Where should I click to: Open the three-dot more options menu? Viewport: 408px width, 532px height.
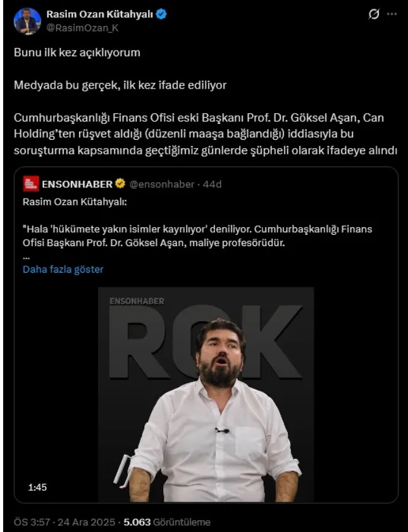[392, 15]
